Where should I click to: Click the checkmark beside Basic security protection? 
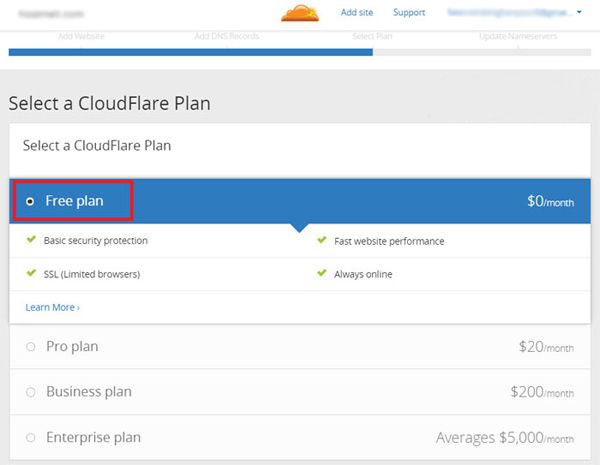pos(31,240)
